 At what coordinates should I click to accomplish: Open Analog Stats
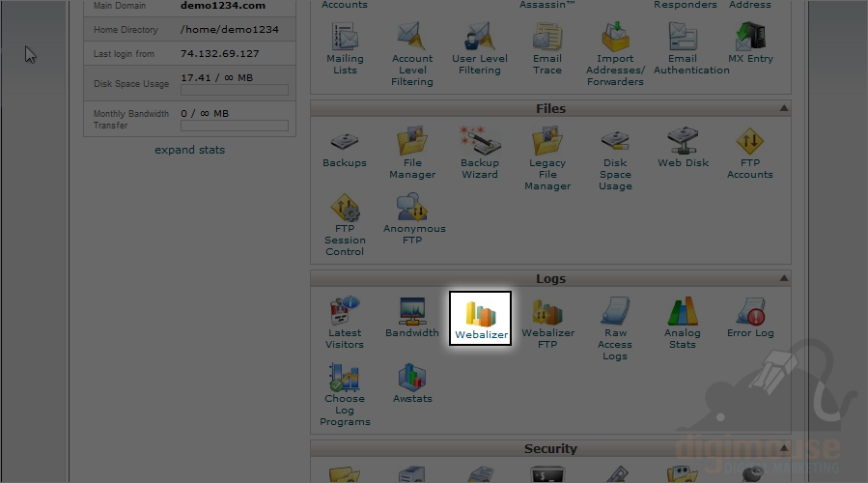[x=683, y=323]
